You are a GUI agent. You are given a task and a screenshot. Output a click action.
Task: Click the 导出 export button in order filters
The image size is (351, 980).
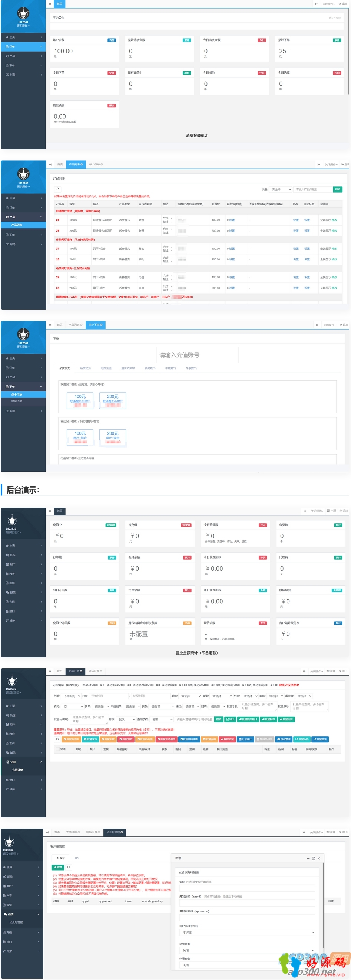click(230, 719)
